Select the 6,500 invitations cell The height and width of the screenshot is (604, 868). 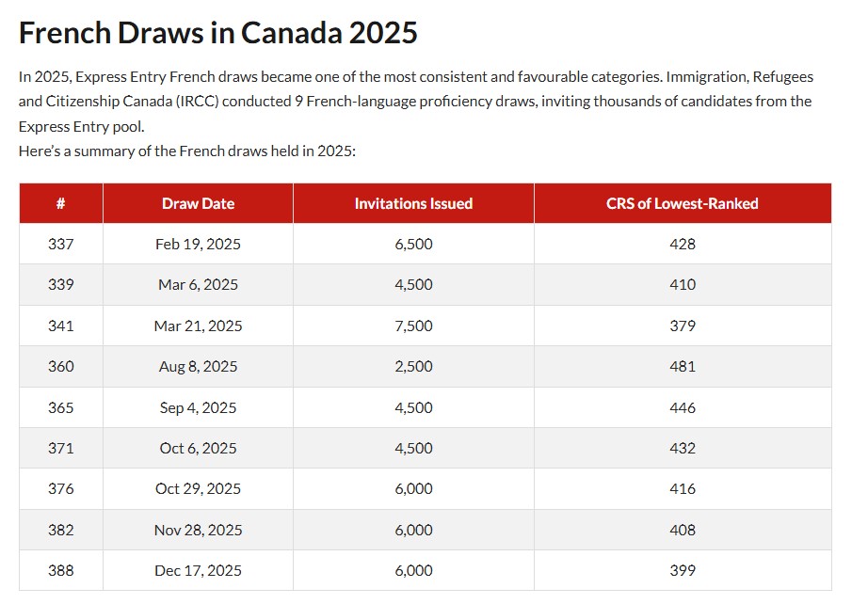(413, 244)
